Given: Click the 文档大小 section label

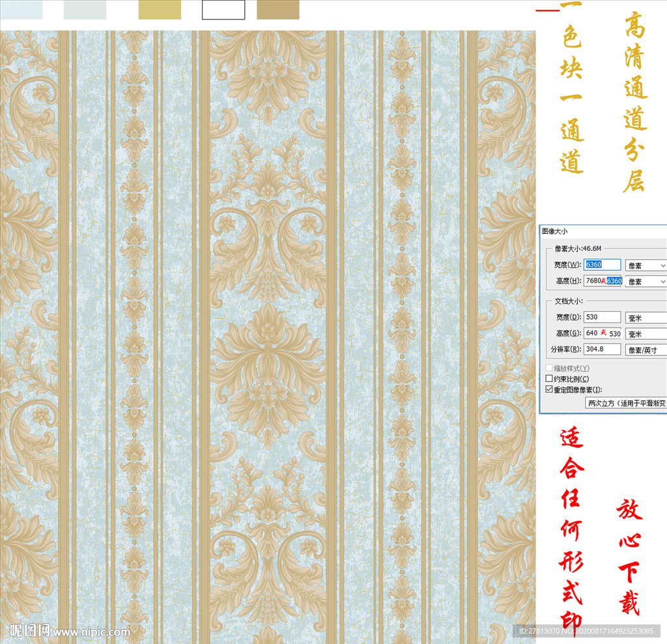Looking at the screenshot, I should click(568, 301).
